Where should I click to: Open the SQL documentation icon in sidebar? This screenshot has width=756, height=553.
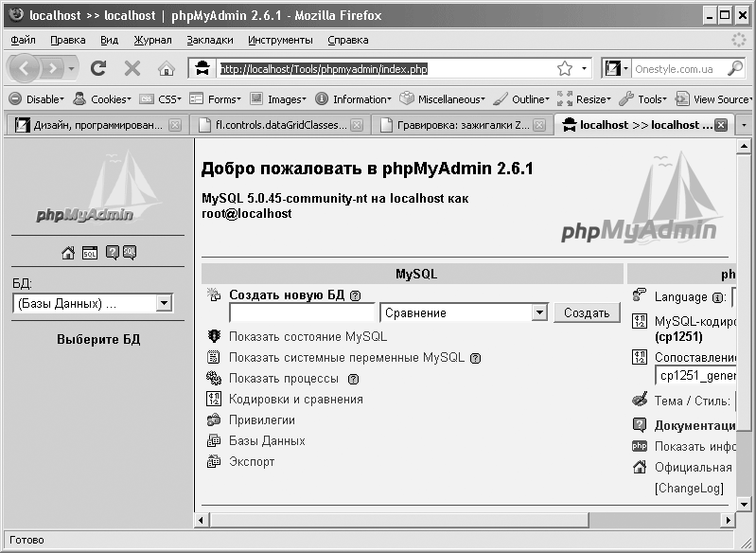(x=130, y=253)
